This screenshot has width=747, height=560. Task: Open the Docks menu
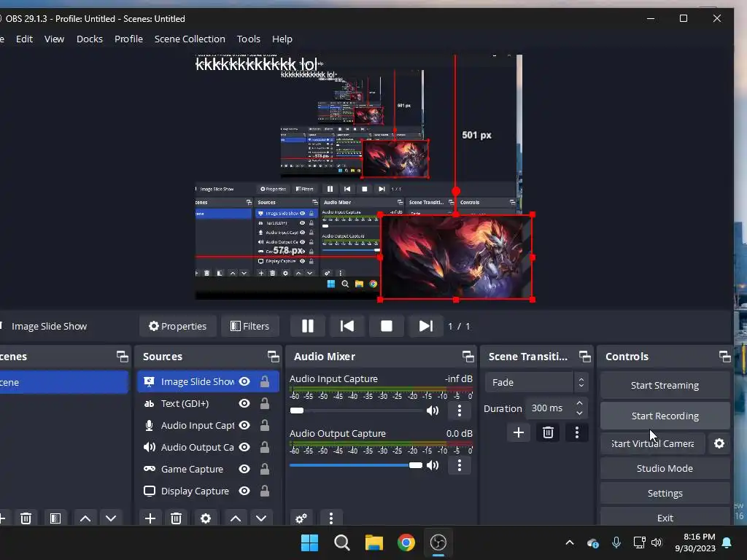pos(90,39)
